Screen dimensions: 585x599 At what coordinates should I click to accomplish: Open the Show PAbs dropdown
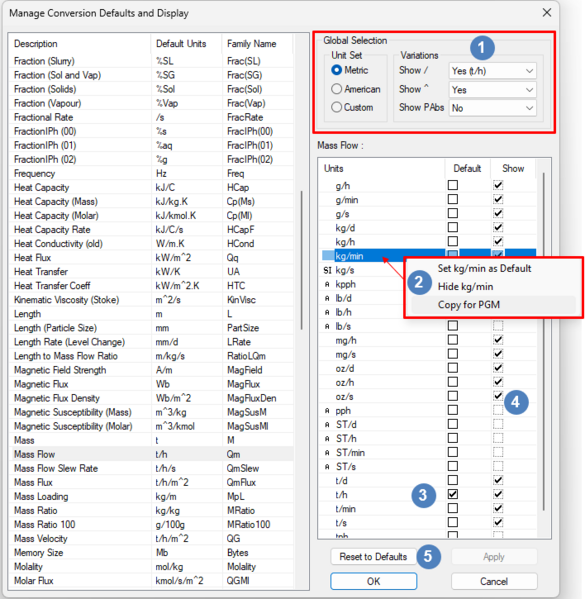[492, 108]
